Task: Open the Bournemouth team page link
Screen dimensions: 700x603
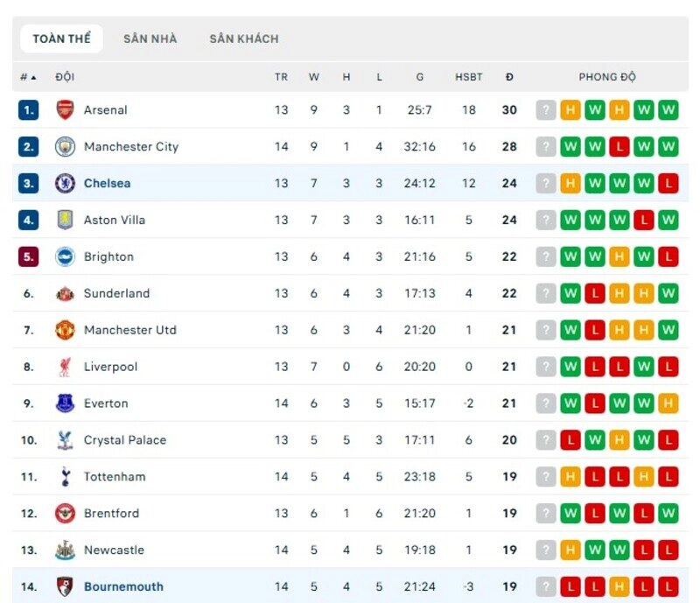Action: 122,586
